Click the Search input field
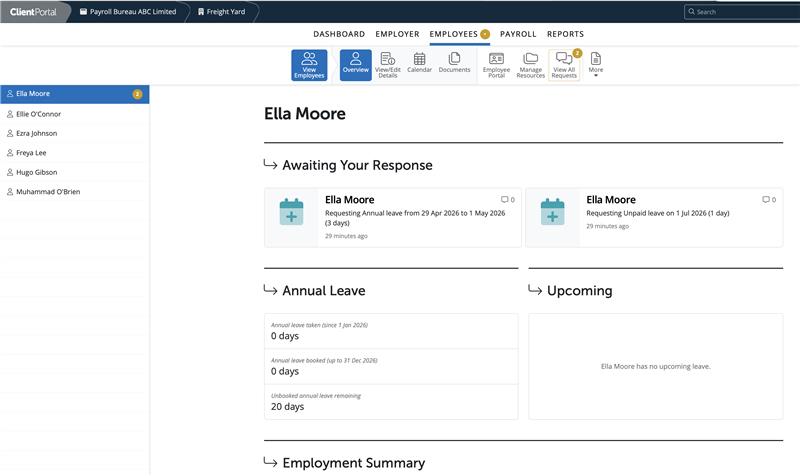Screen dimensions: 800x476 745,12
